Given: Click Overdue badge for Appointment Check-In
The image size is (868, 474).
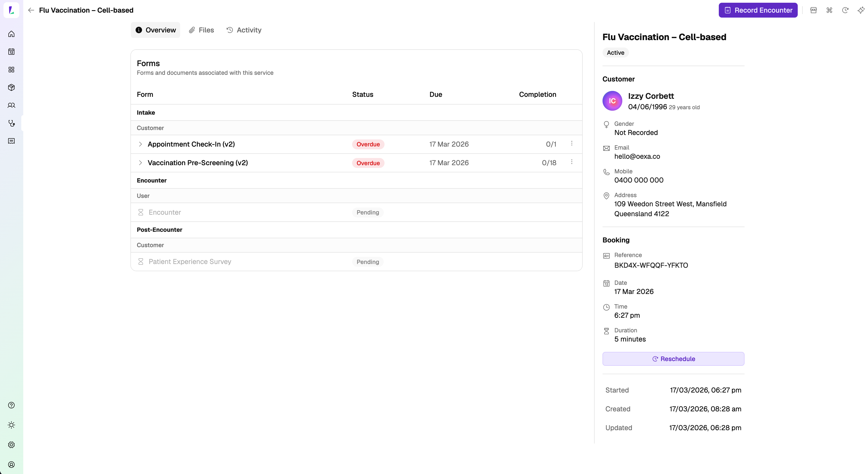Looking at the screenshot, I should (368, 144).
